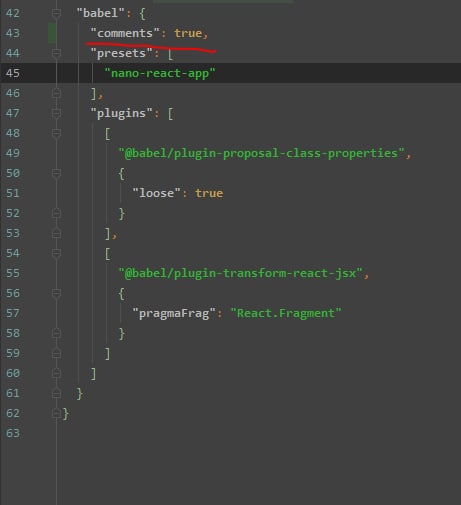Collapse the "plugins" array fold marker on line 47
461x505 pixels.
56,113
